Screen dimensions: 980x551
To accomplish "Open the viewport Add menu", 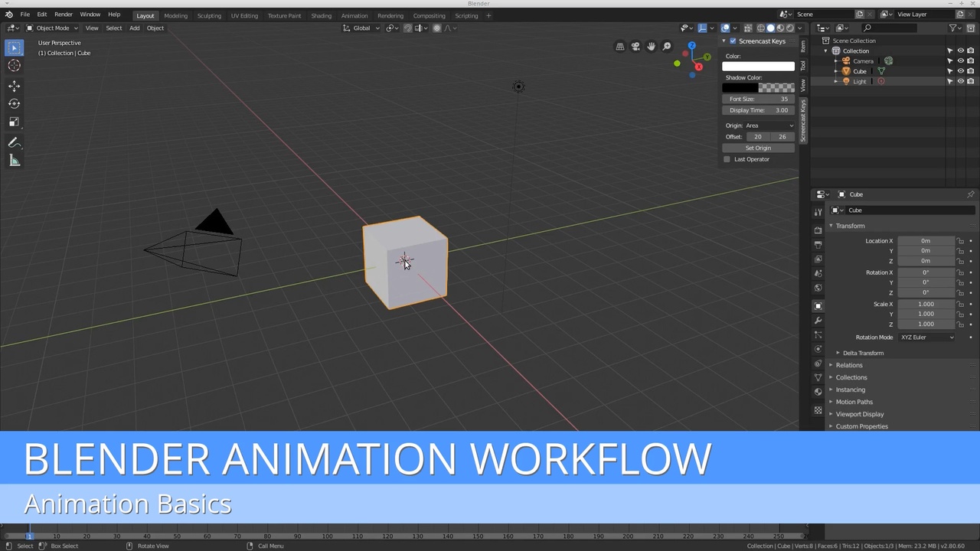I will (x=134, y=28).
